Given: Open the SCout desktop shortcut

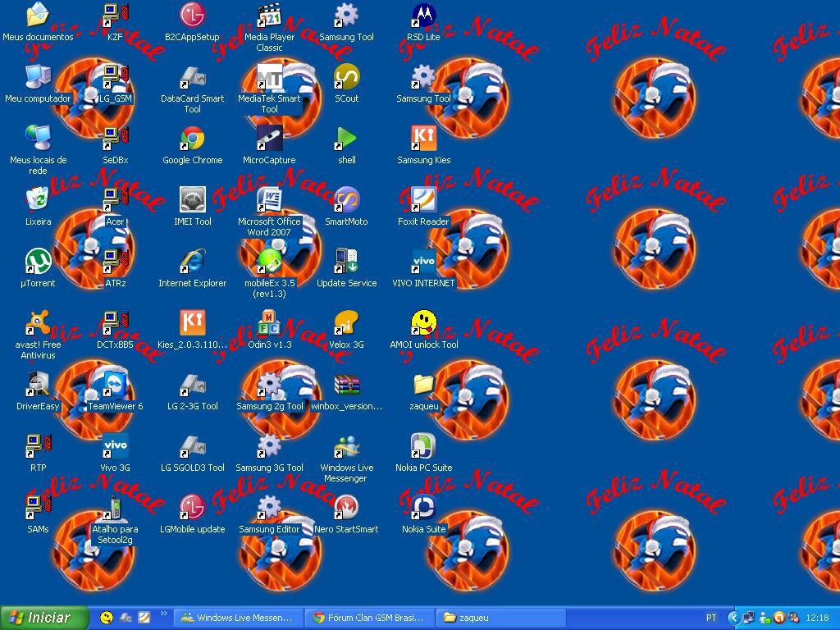Looking at the screenshot, I should pyautogui.click(x=347, y=78).
